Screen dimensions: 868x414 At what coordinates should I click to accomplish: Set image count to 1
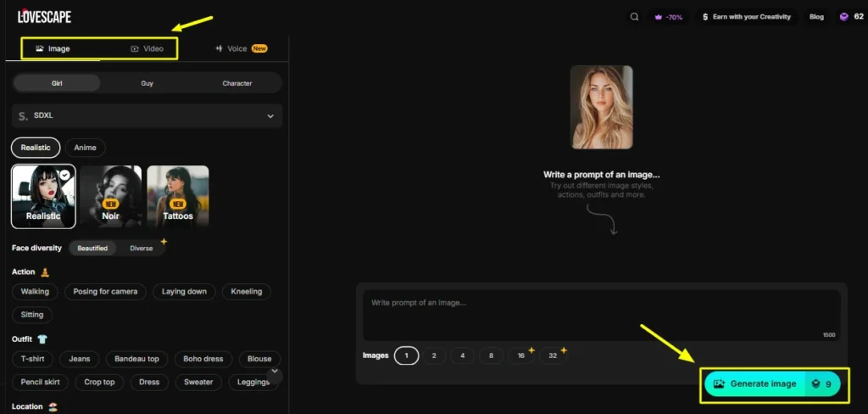coord(406,355)
